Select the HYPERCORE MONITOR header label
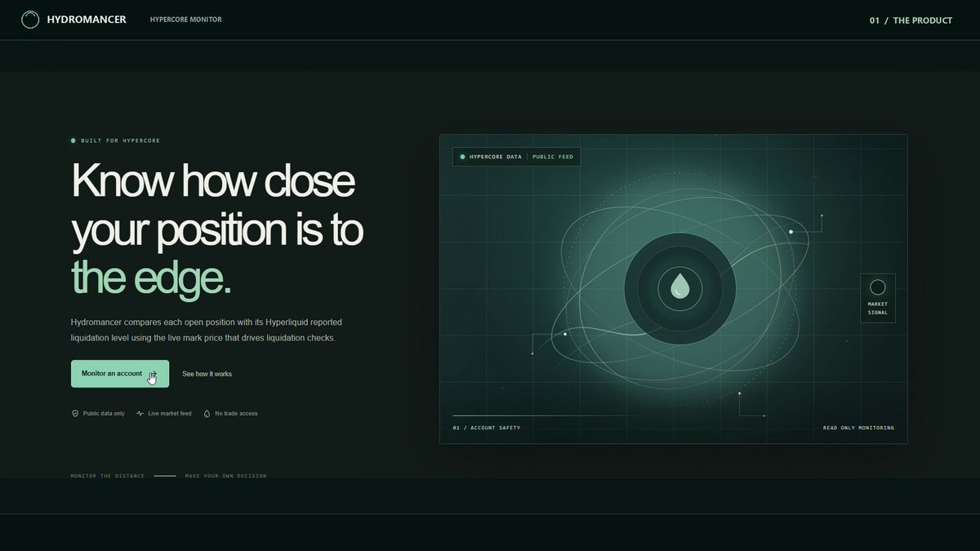The image size is (980, 551). pyautogui.click(x=185, y=20)
